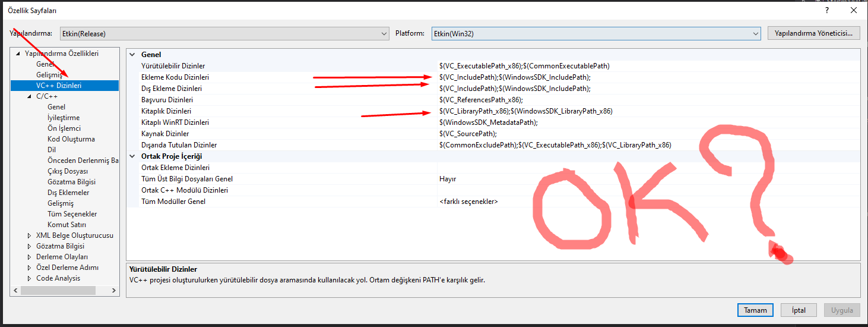Open Kod Oluşturma settings page
The image size is (868, 327).
tap(71, 139)
